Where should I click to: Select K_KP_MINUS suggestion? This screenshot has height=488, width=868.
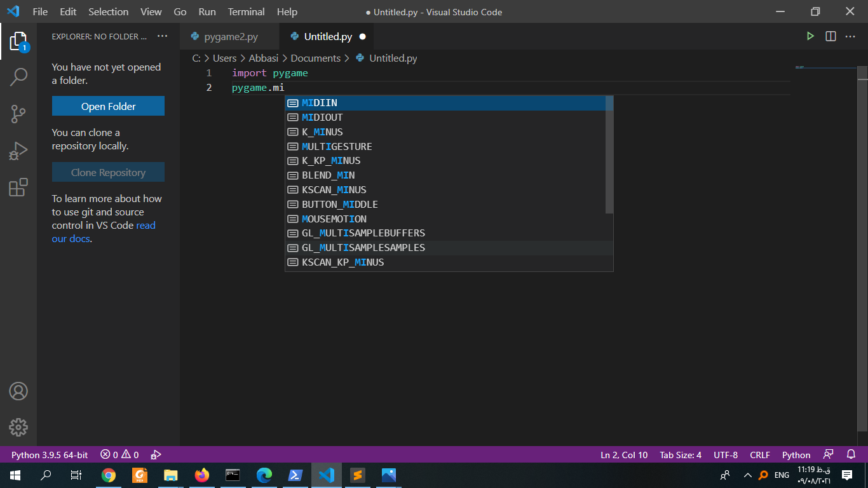click(x=445, y=161)
